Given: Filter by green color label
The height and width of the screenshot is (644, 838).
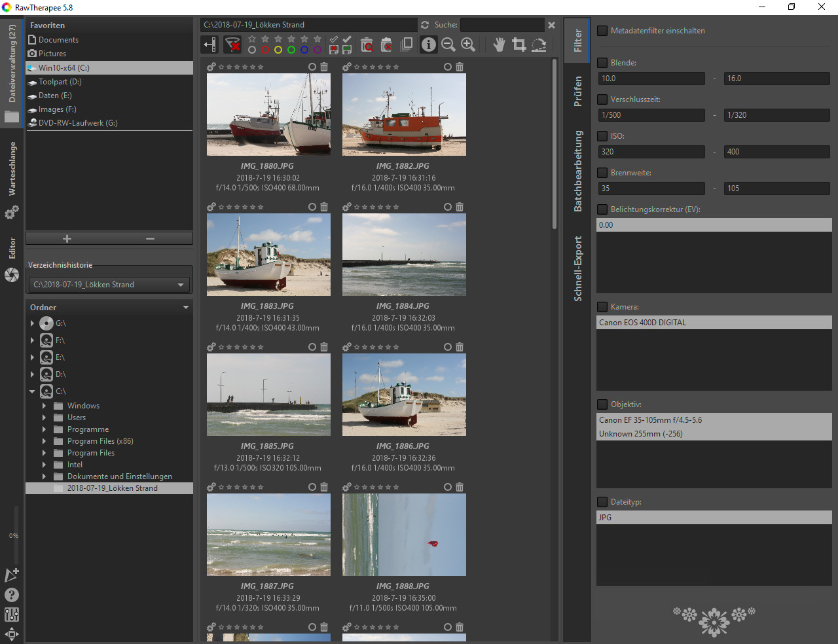Looking at the screenshot, I should click(x=291, y=50).
